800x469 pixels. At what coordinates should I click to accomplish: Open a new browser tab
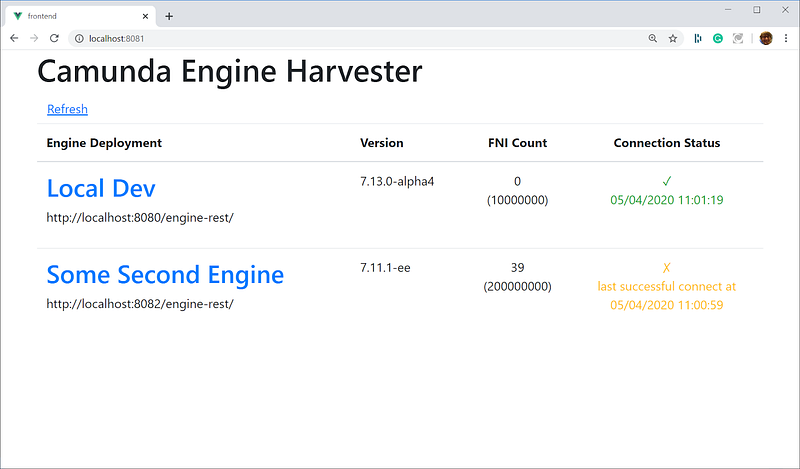[x=169, y=16]
